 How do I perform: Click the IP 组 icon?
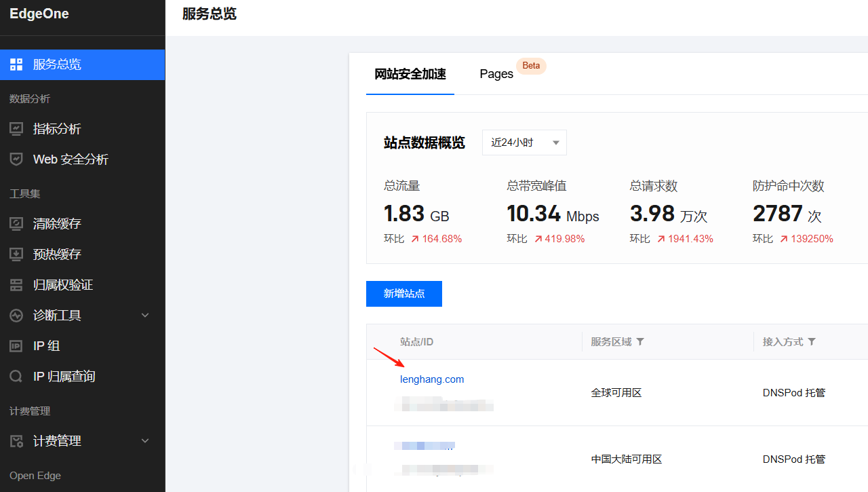tap(16, 346)
